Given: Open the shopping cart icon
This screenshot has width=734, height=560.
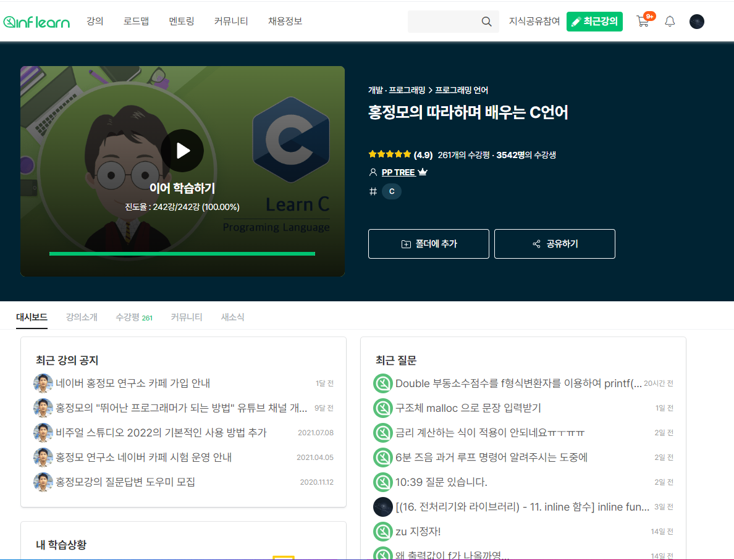Looking at the screenshot, I should (x=643, y=22).
